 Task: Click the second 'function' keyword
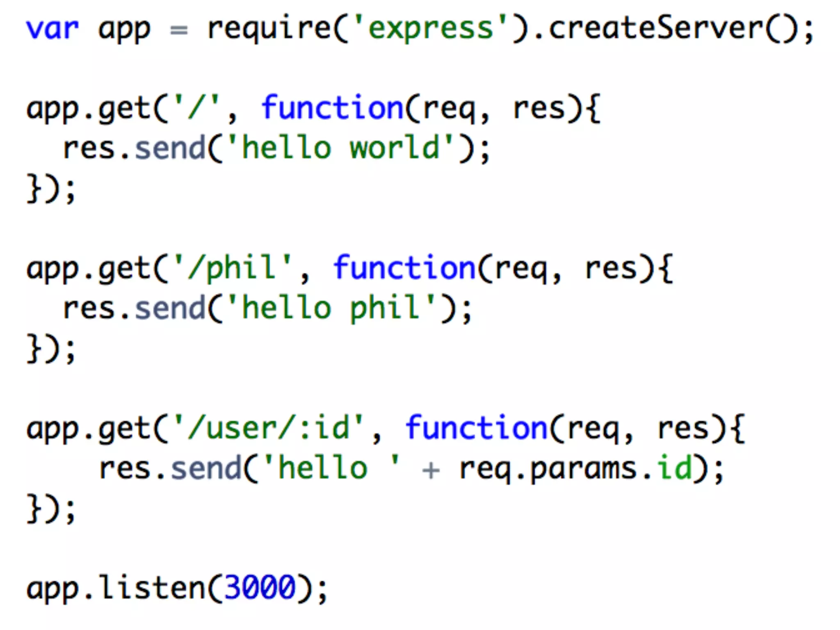pyautogui.click(x=404, y=268)
